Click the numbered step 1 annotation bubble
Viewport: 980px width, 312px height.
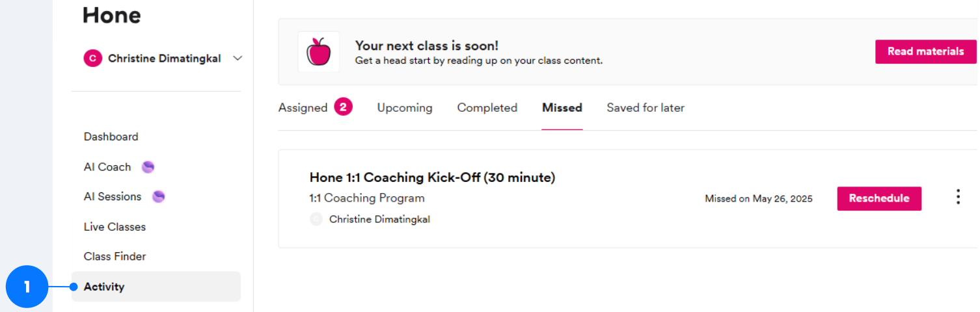[27, 287]
